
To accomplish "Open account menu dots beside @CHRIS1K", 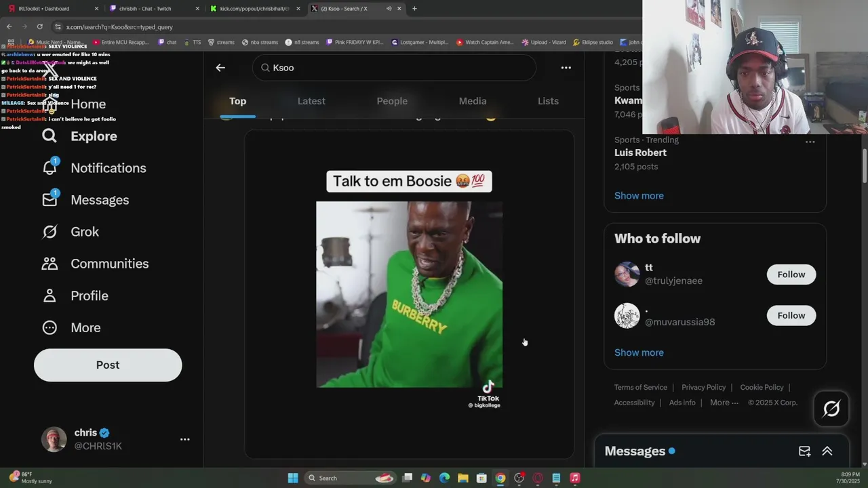I will click(x=184, y=439).
